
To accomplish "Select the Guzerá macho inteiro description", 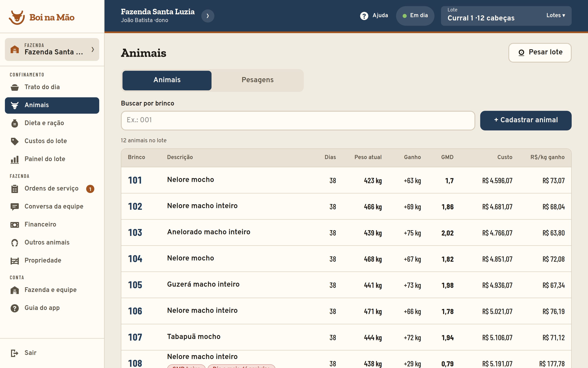I will [x=203, y=284].
